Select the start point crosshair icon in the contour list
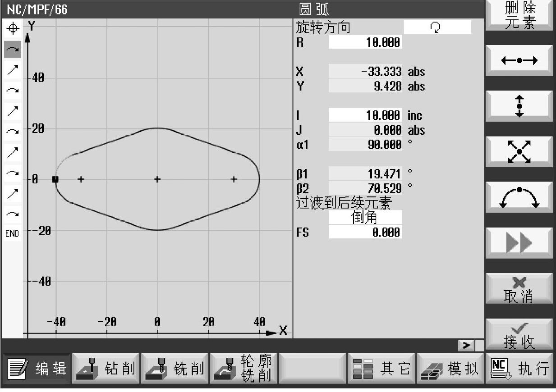 point(13,29)
